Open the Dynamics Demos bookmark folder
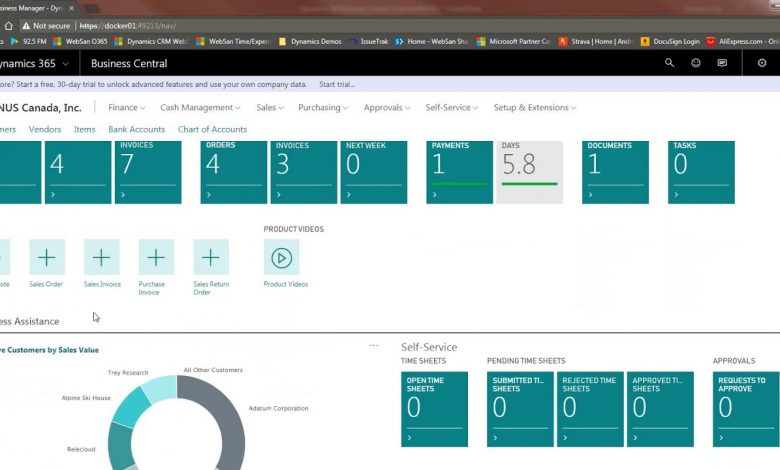This screenshot has width=780, height=470. [310, 41]
